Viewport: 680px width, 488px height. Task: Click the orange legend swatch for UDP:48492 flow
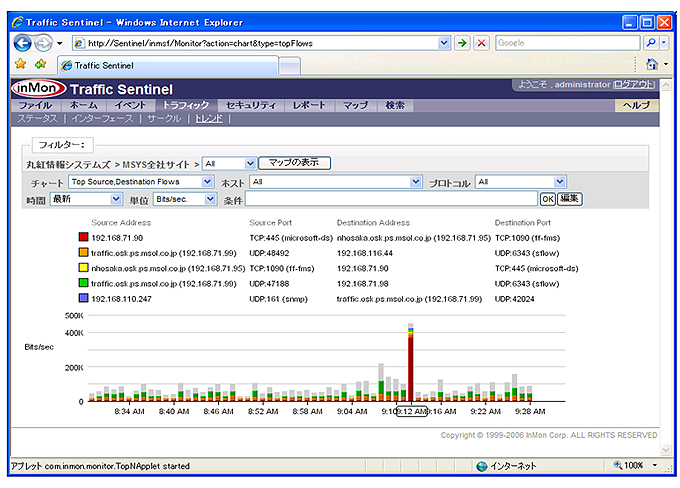(83, 252)
